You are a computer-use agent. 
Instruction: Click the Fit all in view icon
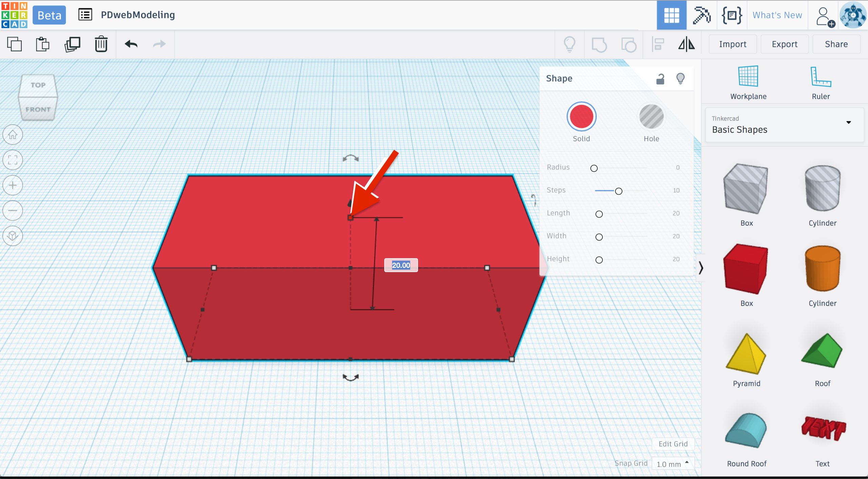(x=13, y=160)
